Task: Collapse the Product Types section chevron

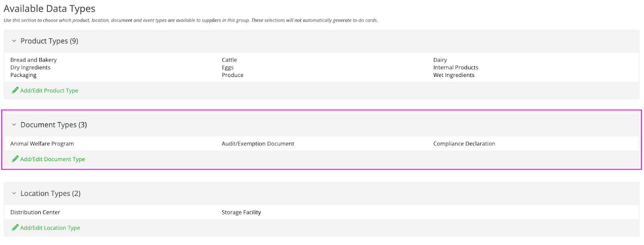Action: [14, 41]
